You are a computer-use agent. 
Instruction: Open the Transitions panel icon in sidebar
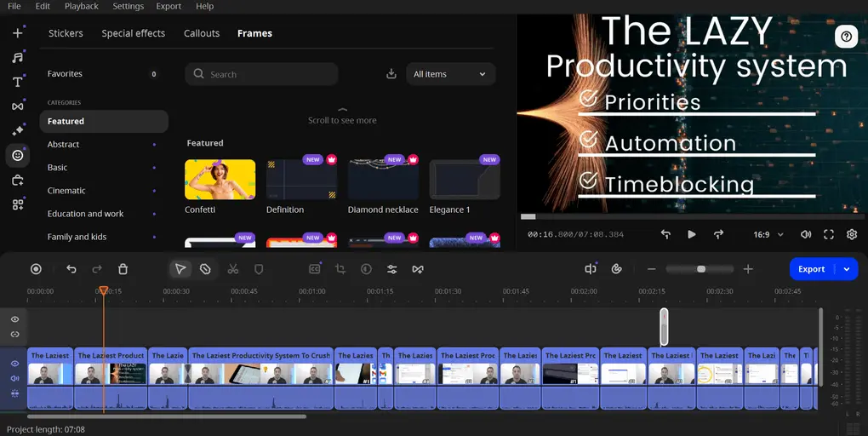pyautogui.click(x=17, y=106)
